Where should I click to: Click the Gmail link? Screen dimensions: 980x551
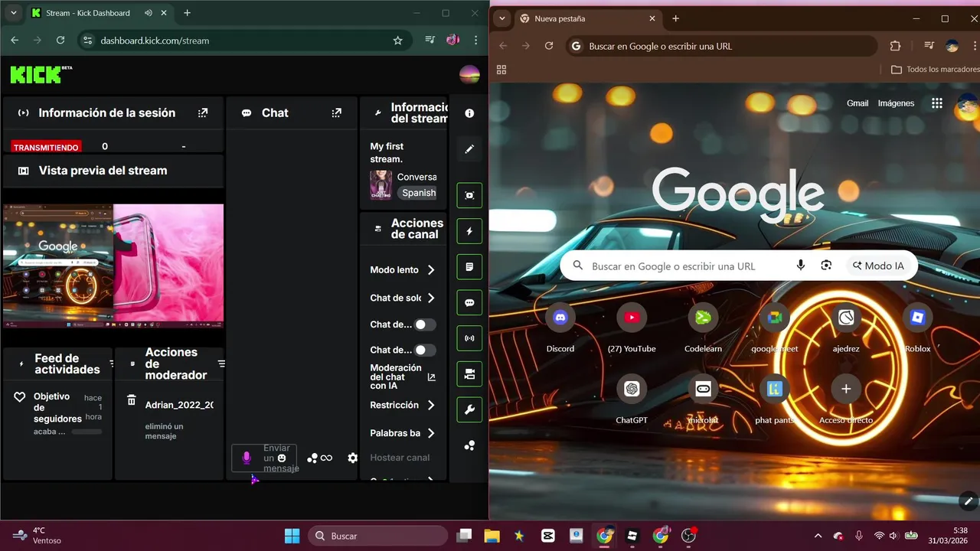[857, 103]
